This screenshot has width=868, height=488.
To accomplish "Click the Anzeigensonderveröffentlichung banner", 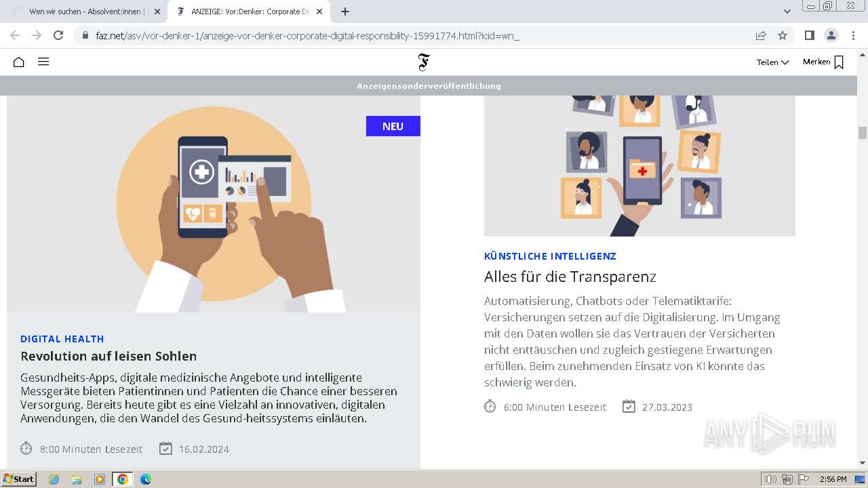I will (429, 86).
